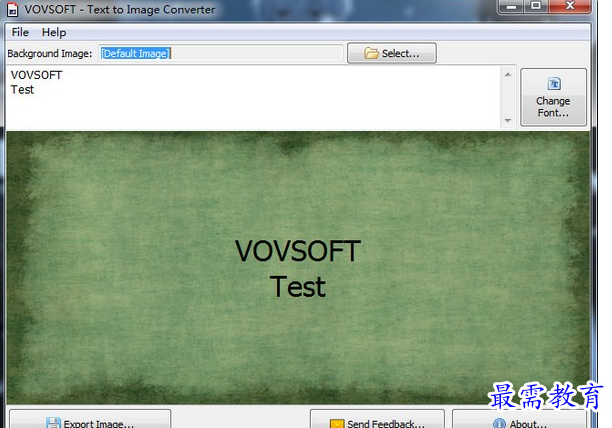Maximize the Text to Image Converter window
The width and height of the screenshot is (612, 428).
tap(536, 6)
